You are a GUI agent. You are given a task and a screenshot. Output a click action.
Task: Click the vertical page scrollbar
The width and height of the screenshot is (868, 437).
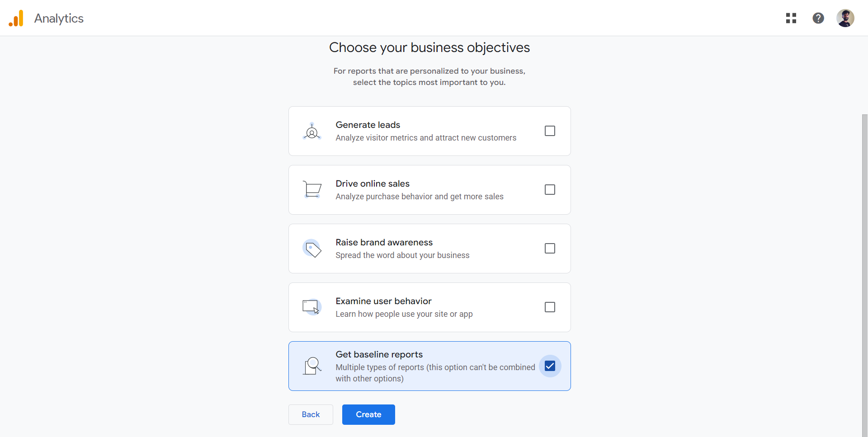click(x=864, y=275)
